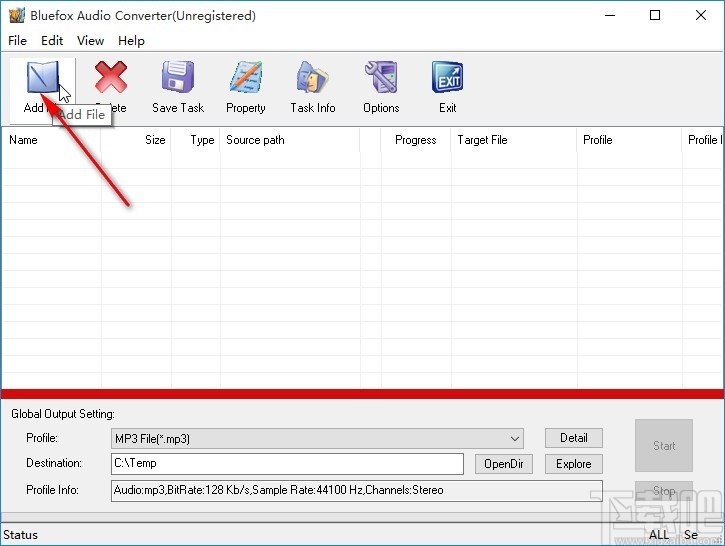The image size is (725, 546).
Task: Sort by the Size column header
Action: pyautogui.click(x=136, y=140)
